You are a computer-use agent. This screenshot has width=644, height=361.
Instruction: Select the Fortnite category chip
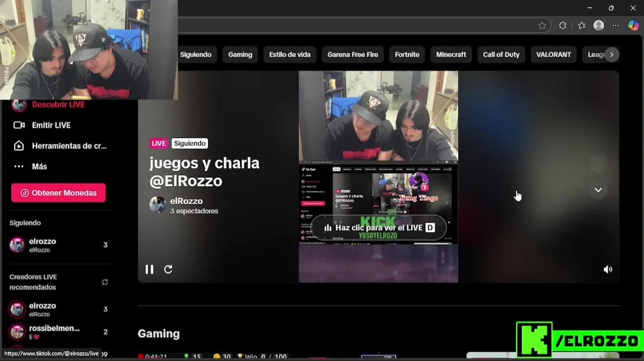[407, 55]
